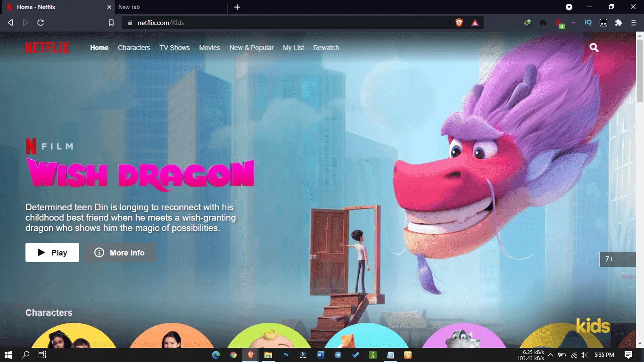
Task: Open Windows taskbar volume speaker icon
Action: [x=585, y=355]
